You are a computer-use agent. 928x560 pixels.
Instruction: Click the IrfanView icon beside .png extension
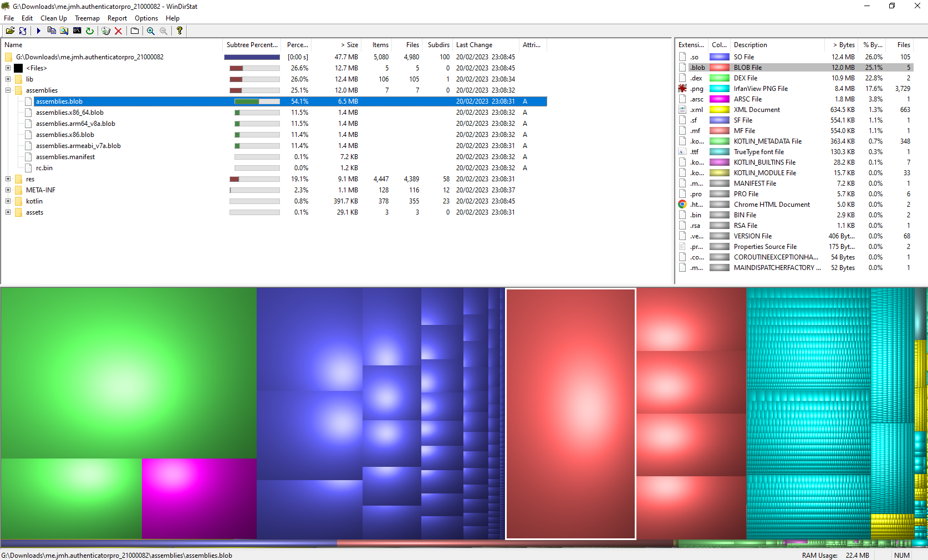(x=682, y=88)
